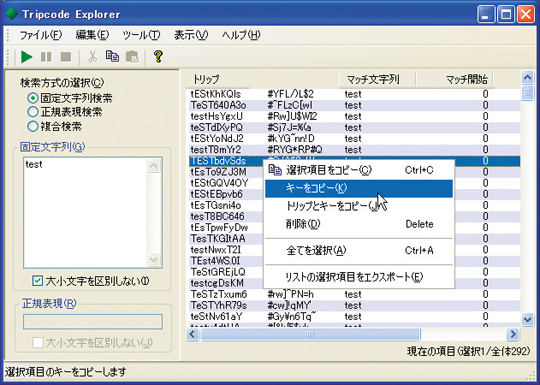The image size is (540, 385).
Task: Click the horizontal scrollbar thumb
Action: tap(310, 334)
